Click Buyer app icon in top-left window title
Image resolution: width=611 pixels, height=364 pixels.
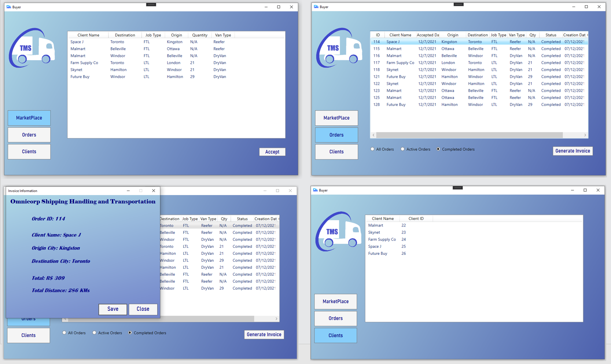pyautogui.click(x=9, y=7)
